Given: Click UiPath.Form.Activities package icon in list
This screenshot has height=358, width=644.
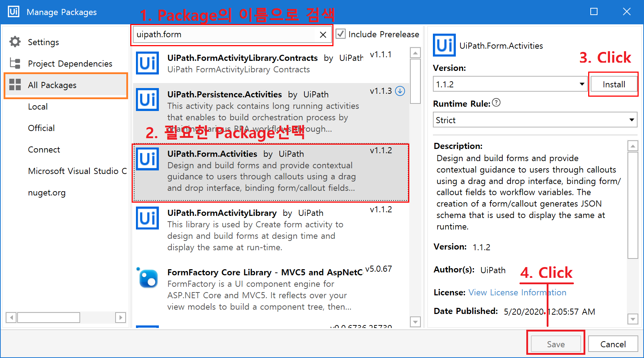Looking at the screenshot, I should [147, 159].
